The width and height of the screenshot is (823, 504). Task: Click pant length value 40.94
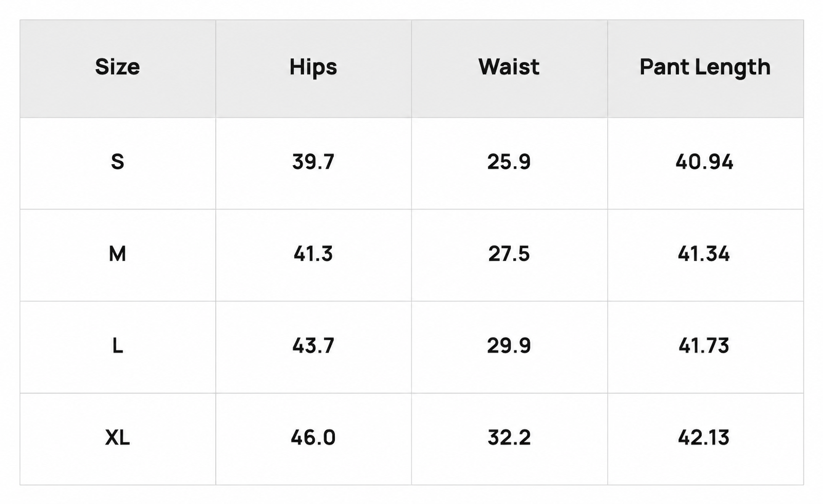click(704, 162)
